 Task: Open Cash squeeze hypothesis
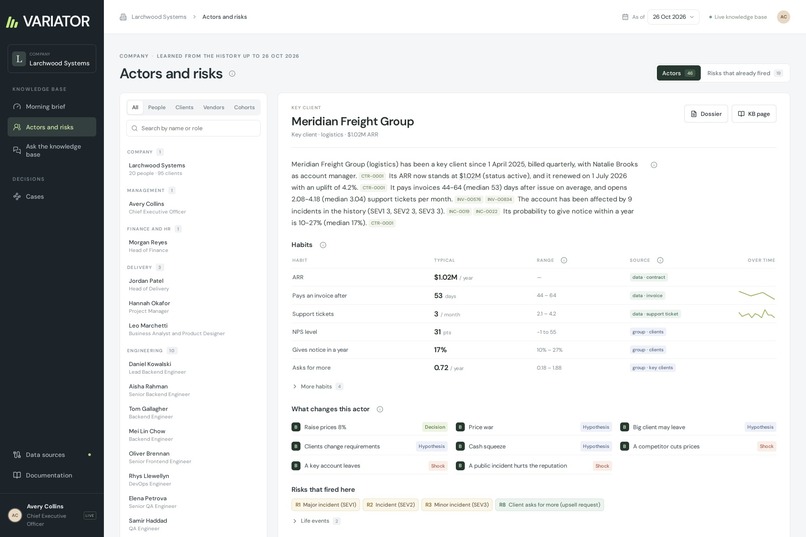pos(534,447)
